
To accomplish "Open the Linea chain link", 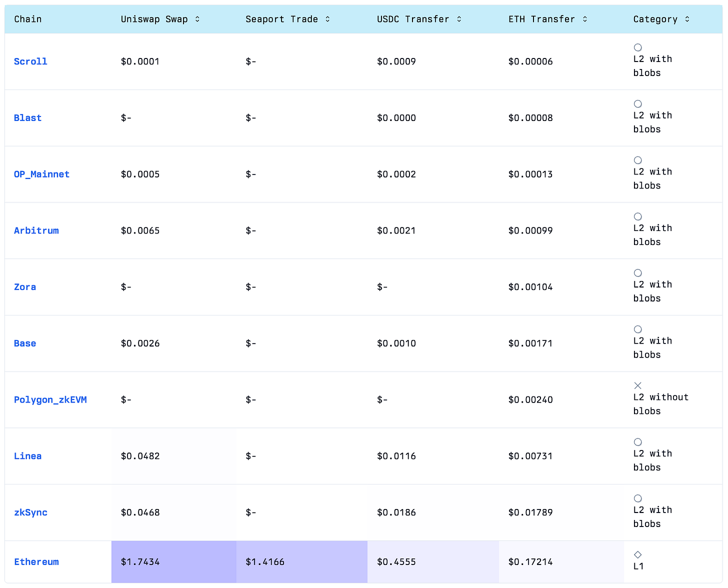I will [28, 456].
